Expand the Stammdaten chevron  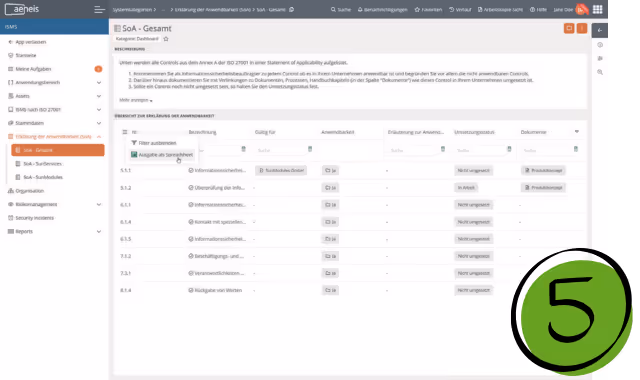(99, 123)
